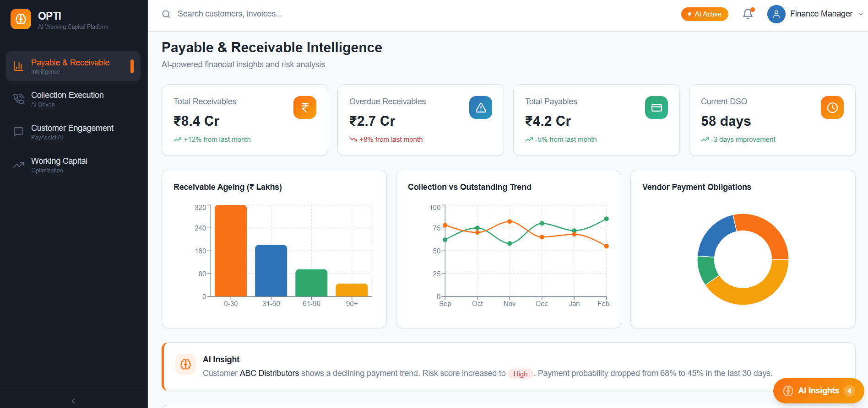This screenshot has width=868, height=408.
Task: Click the Collection vs Outstanding Trend title
Action: pos(470,187)
